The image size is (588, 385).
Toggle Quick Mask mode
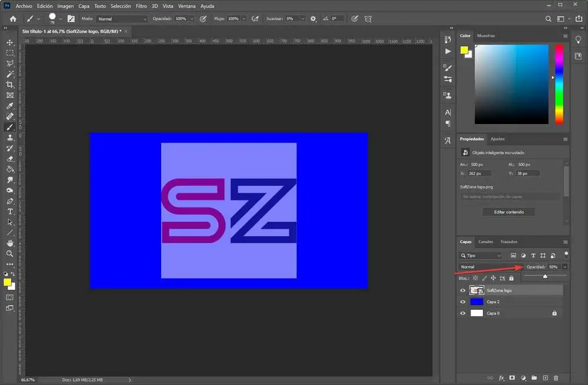click(x=10, y=297)
